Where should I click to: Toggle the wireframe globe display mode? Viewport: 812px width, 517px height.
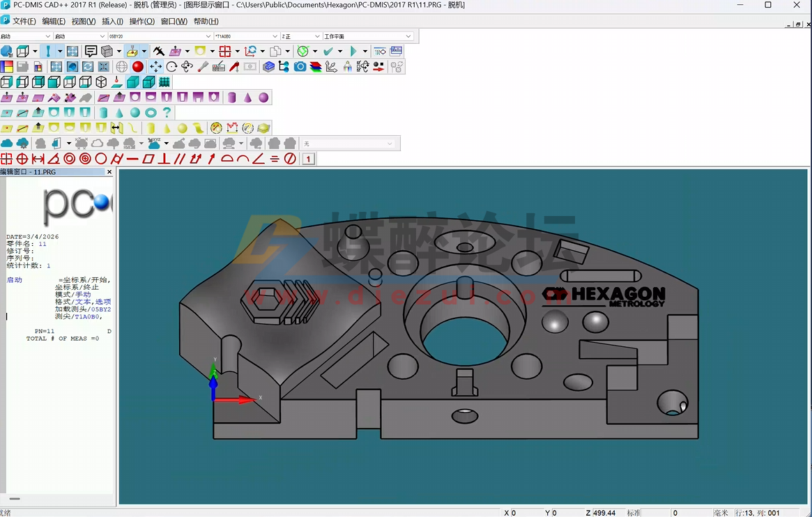pyautogui.click(x=121, y=66)
